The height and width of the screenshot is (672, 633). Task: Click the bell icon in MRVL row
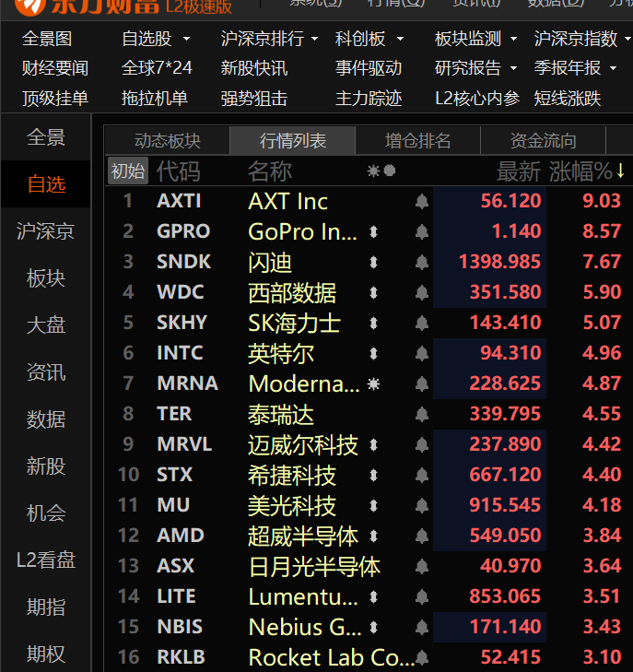[422, 445]
